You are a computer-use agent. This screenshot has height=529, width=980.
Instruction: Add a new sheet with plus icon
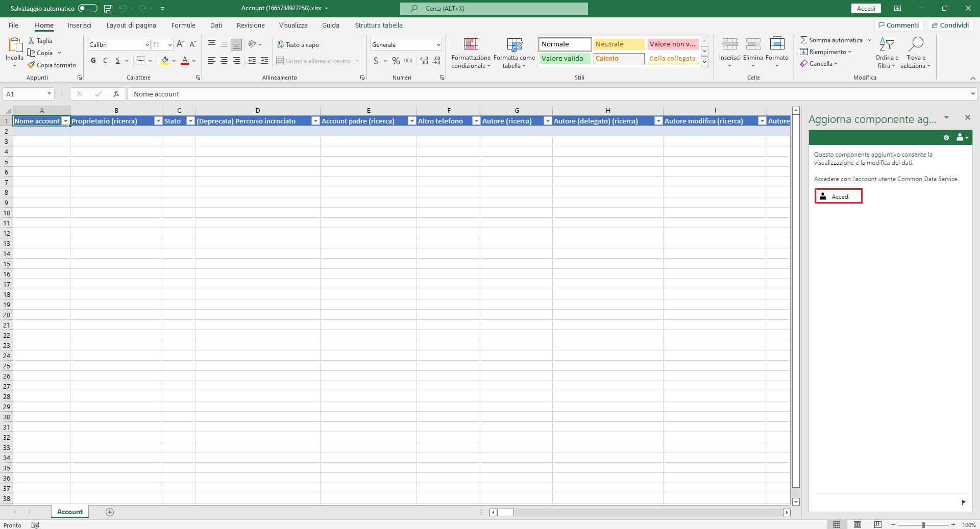click(x=109, y=512)
